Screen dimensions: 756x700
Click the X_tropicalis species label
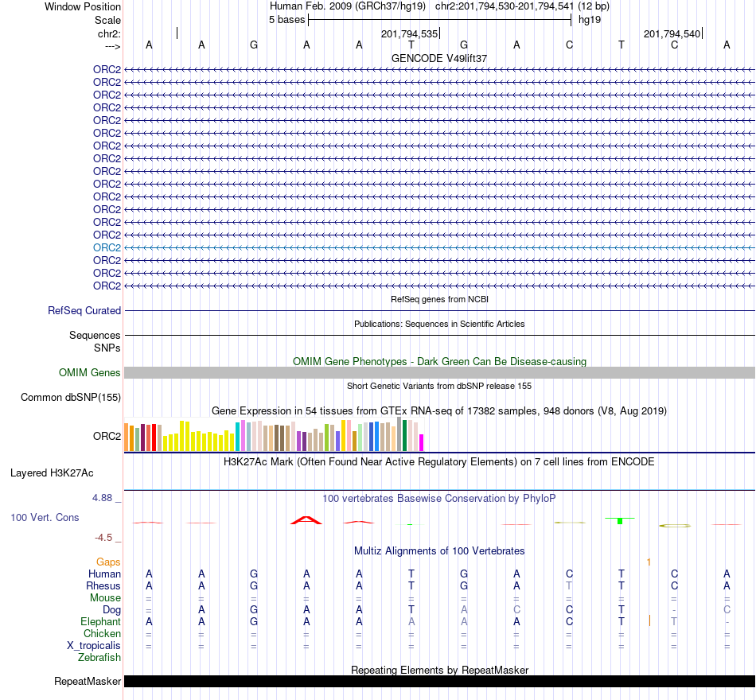(x=94, y=646)
